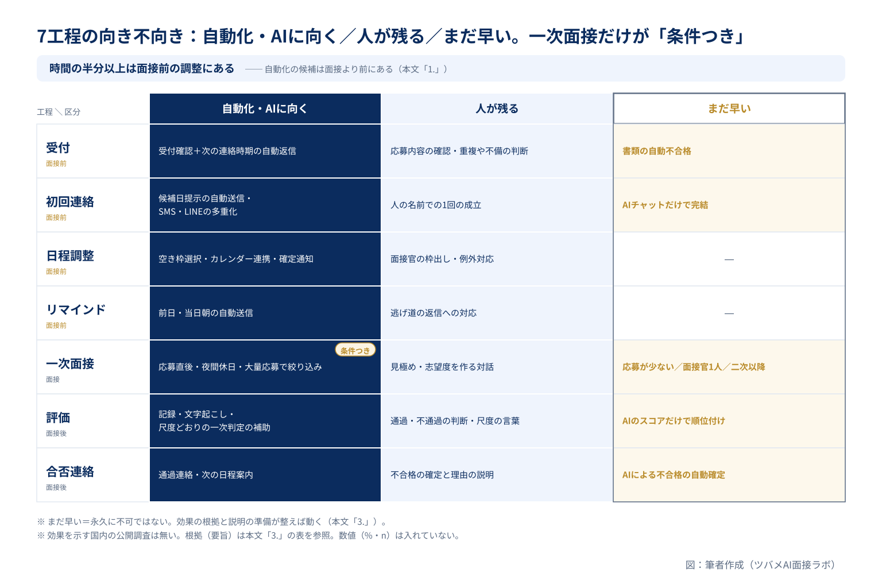Click the cell 見極め・志望度を作る対話
The image size is (882, 588).
click(497, 367)
